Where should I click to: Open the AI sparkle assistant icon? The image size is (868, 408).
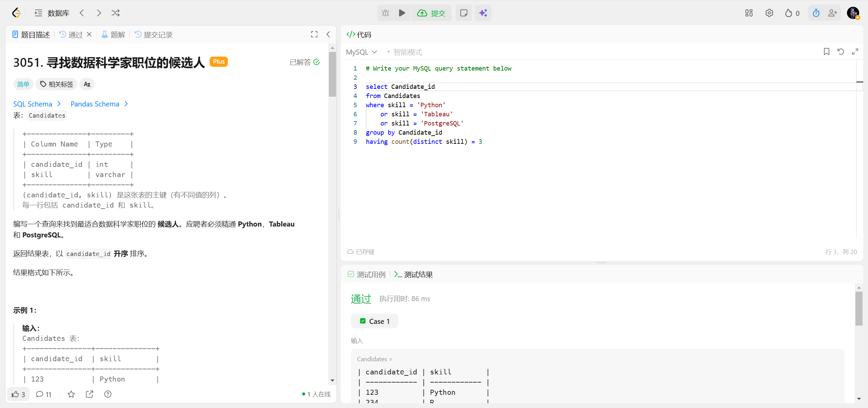[x=483, y=13]
